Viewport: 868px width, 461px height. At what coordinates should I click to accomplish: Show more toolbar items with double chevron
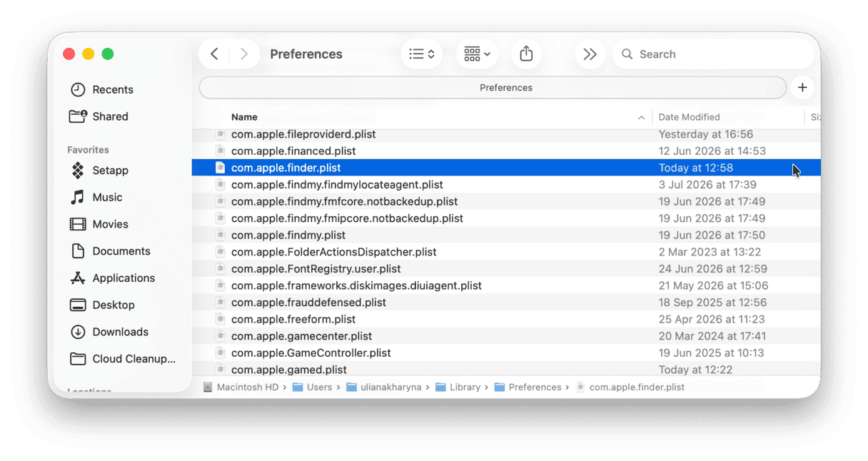[590, 54]
